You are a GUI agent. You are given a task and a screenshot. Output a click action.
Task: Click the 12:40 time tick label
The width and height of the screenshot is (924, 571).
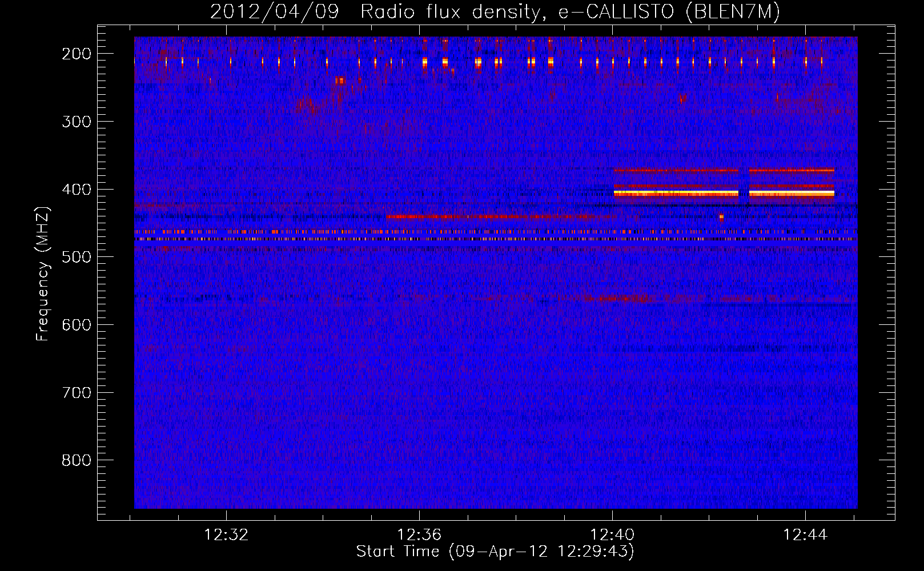[x=612, y=535]
